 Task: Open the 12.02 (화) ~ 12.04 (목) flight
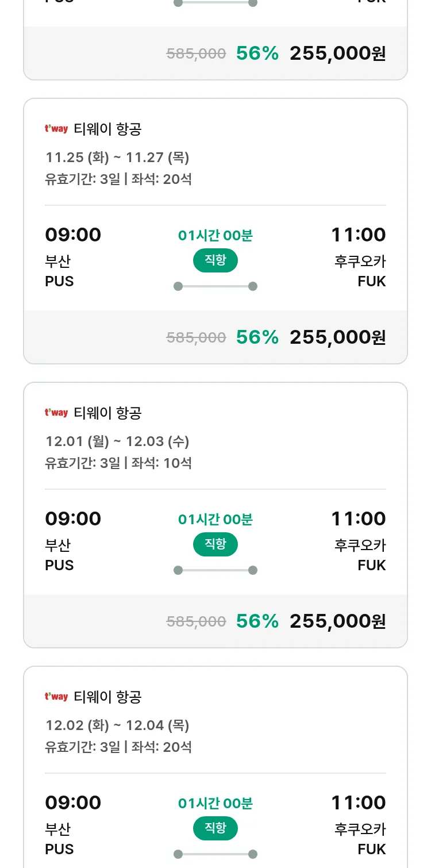click(x=117, y=725)
